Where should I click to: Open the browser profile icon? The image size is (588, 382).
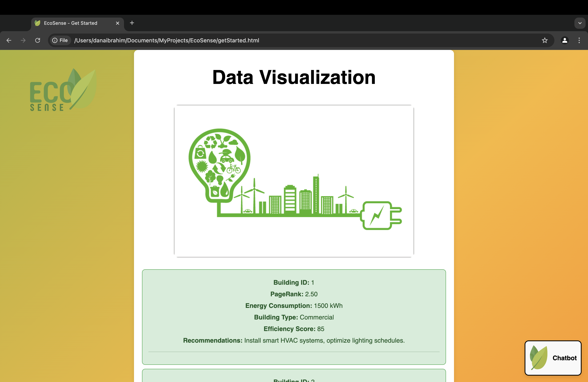[565, 40]
